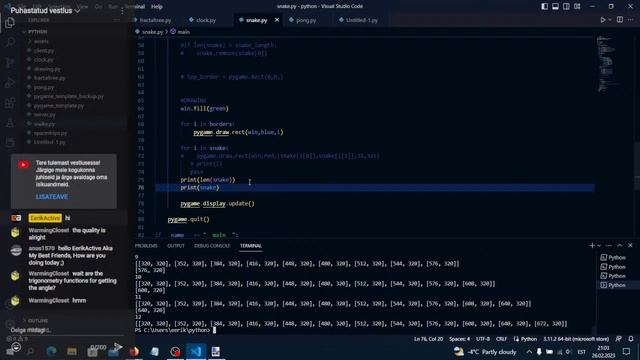Run the Python file with the play icon
Viewport: 640px width, 360px height.
[602, 20]
